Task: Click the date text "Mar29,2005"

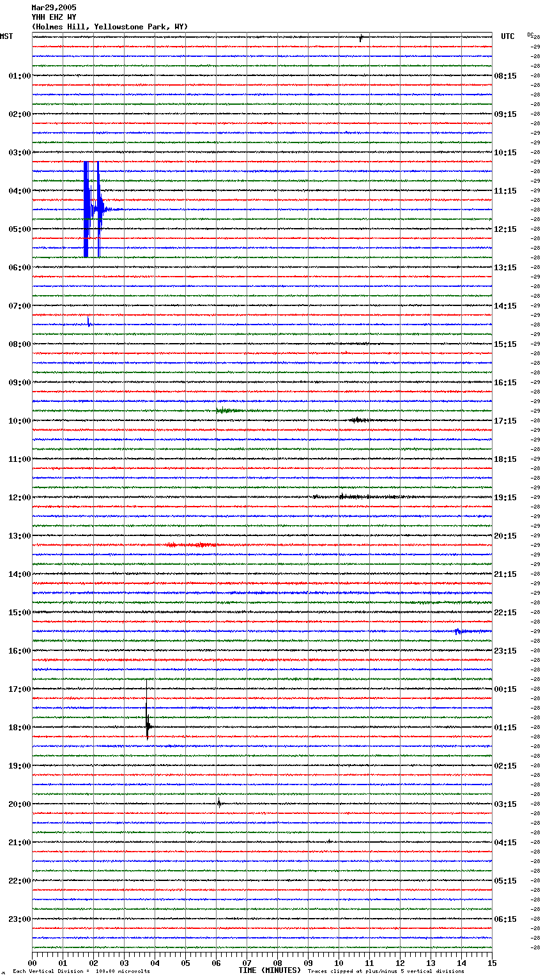Action: pos(54,8)
